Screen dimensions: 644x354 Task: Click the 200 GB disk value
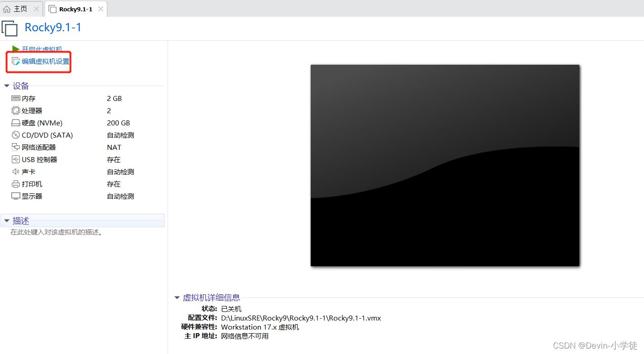[118, 123]
